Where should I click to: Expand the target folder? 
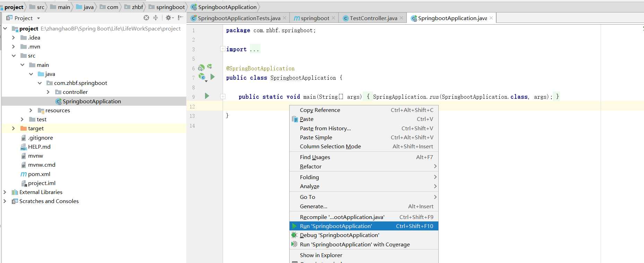tap(14, 128)
